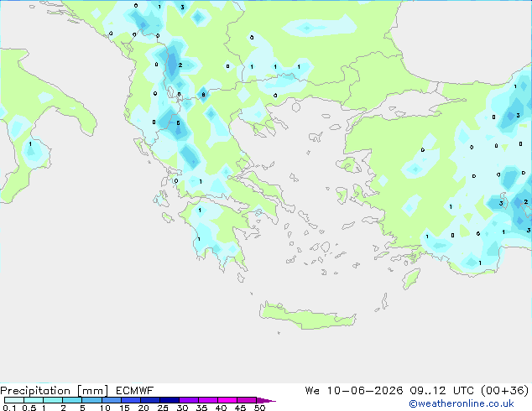Pick the 10–15 mm legend color swatch

tap(111, 400)
